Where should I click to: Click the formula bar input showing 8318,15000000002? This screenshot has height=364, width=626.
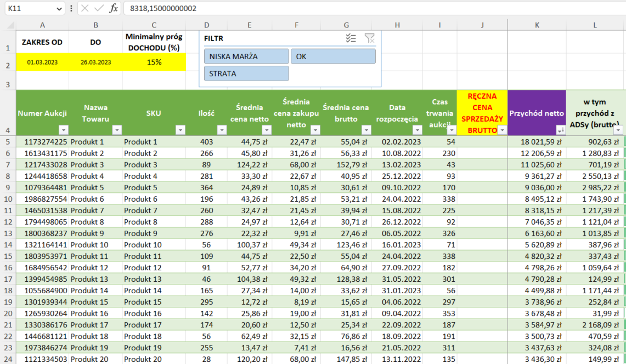coord(375,8)
